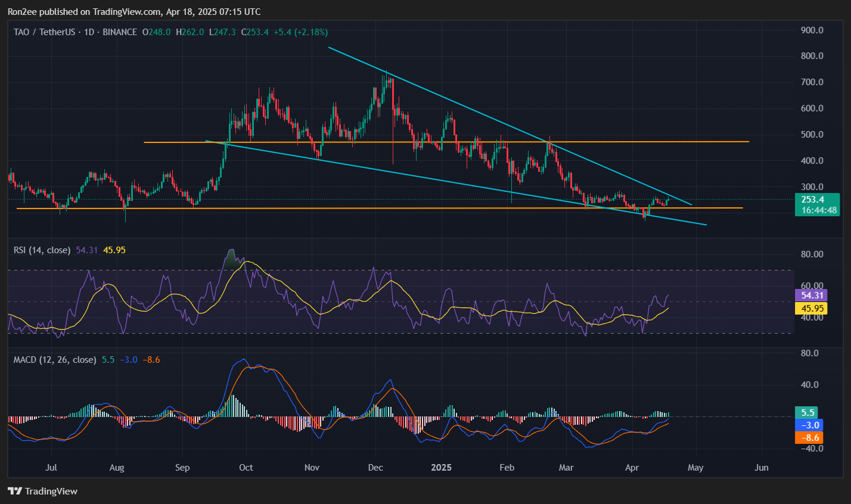This screenshot has width=851, height=504.
Task: Click the Nov label on time axis
Action: [312, 467]
